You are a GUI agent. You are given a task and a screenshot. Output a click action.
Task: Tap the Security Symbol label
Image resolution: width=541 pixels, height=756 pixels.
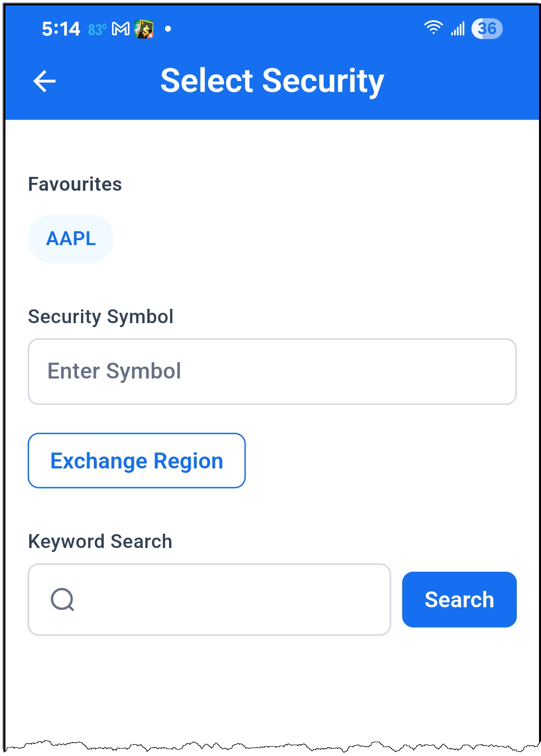coord(101,317)
